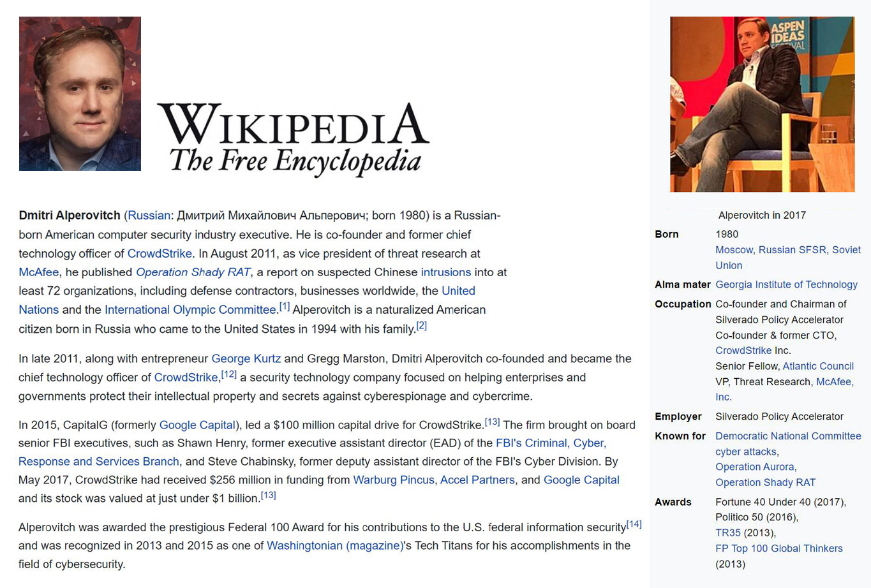This screenshot has height=588, width=871.
Task: Open the Washingtonian (magazine) link
Action: [x=335, y=546]
